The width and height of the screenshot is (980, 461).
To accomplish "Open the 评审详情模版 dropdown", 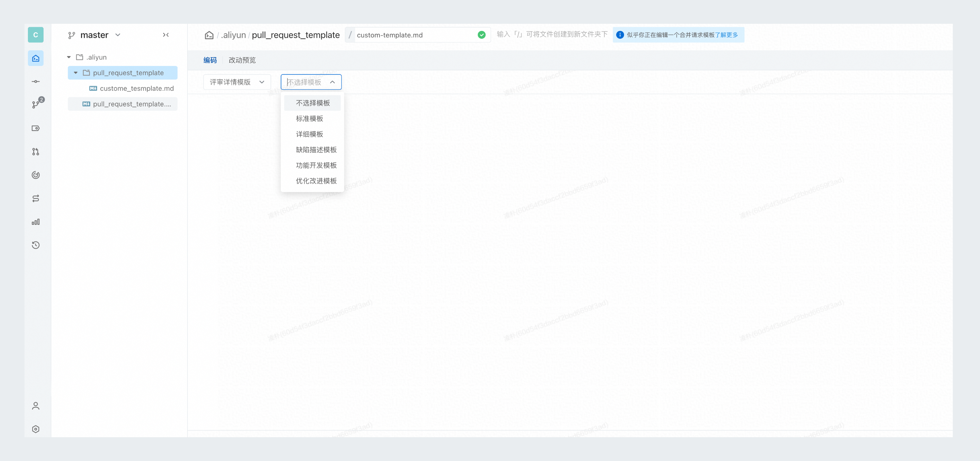I will [237, 82].
